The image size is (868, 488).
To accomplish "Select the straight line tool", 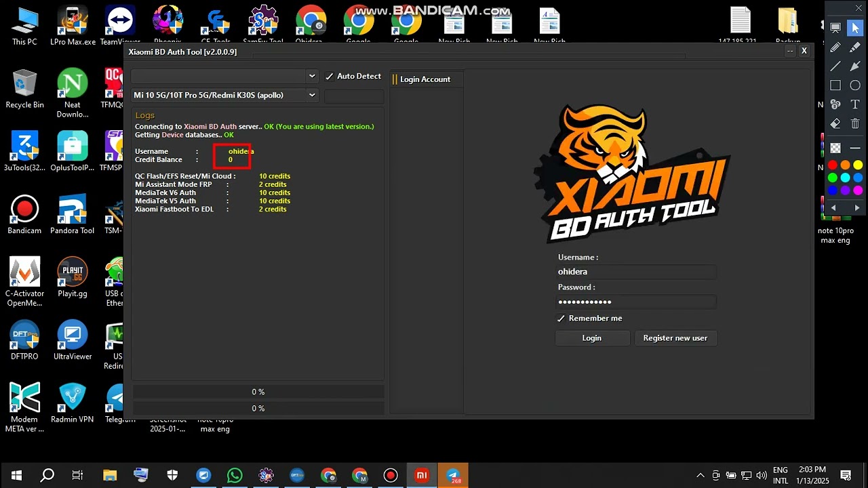I will pyautogui.click(x=835, y=66).
